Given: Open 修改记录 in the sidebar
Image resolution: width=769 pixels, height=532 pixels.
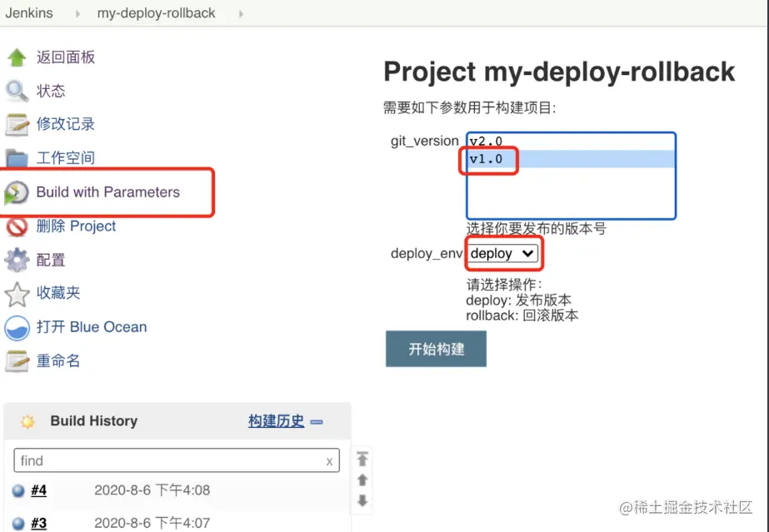Looking at the screenshot, I should pos(66,124).
